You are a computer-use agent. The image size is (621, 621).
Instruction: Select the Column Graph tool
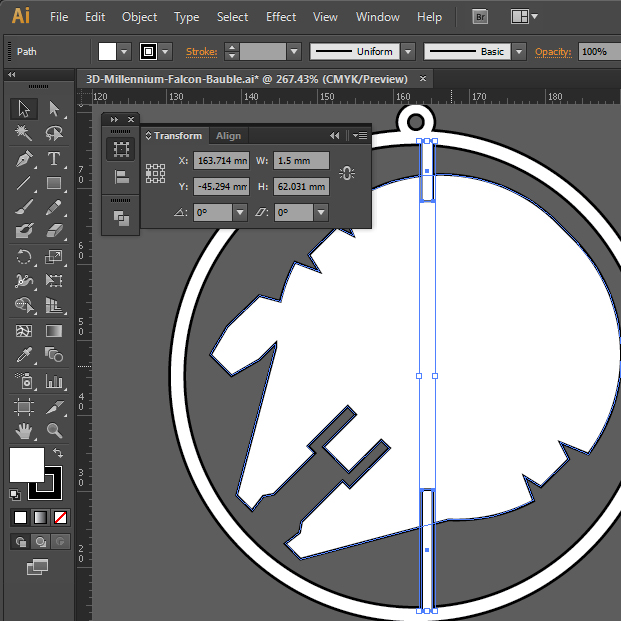tap(54, 381)
